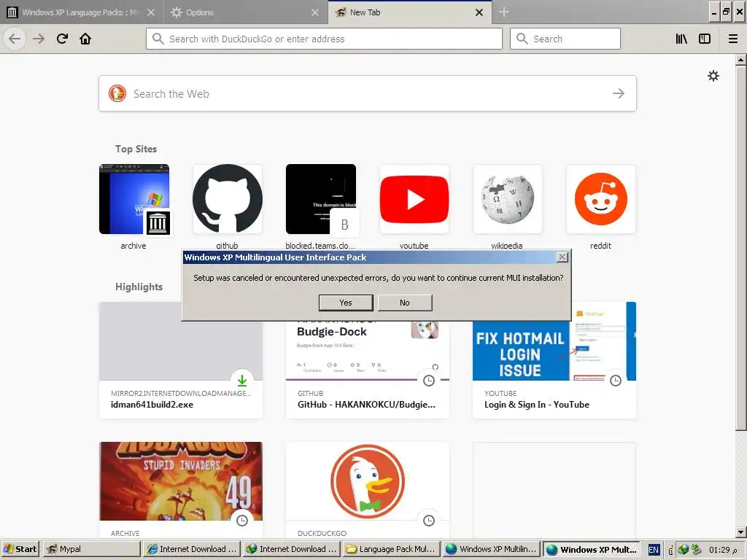Click the history clock on DuckDuckGo card

pyautogui.click(x=429, y=521)
